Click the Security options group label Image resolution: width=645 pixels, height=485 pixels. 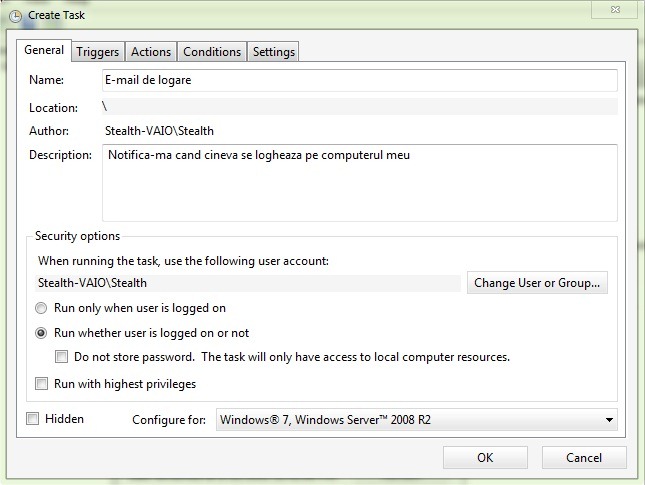77,236
